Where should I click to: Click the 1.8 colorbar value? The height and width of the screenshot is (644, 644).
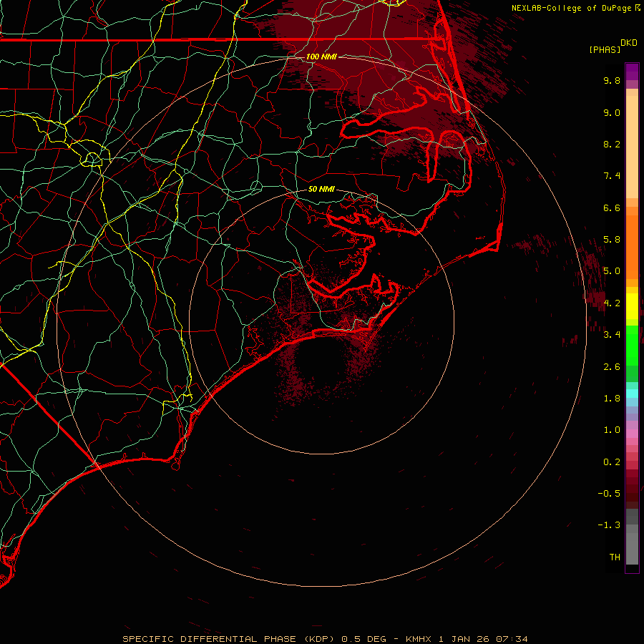612,399
